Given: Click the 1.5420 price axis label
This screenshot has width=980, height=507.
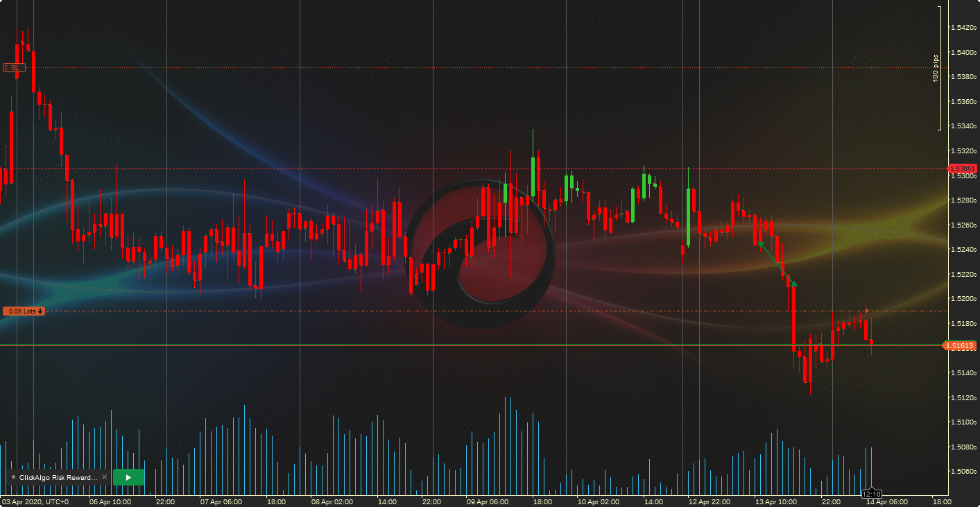Looking at the screenshot, I should 963,28.
